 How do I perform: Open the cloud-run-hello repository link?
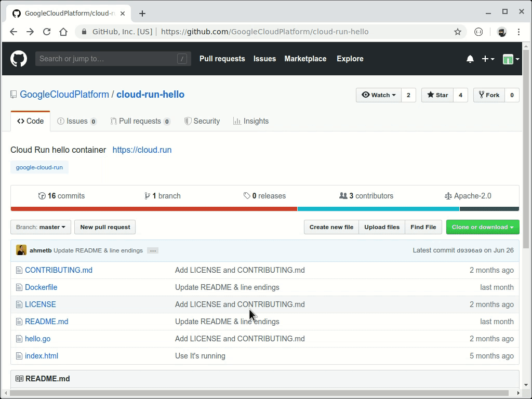[x=150, y=95]
